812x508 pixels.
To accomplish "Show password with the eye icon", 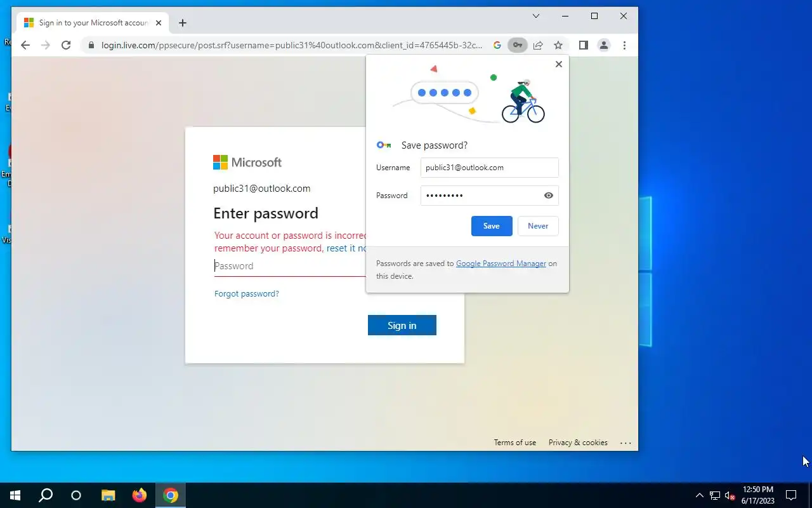I will click(549, 196).
